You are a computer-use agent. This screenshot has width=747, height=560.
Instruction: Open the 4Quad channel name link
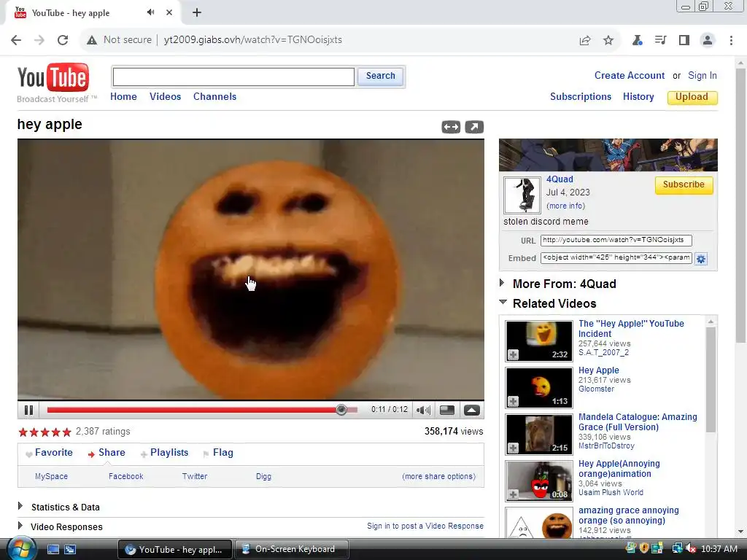click(560, 179)
